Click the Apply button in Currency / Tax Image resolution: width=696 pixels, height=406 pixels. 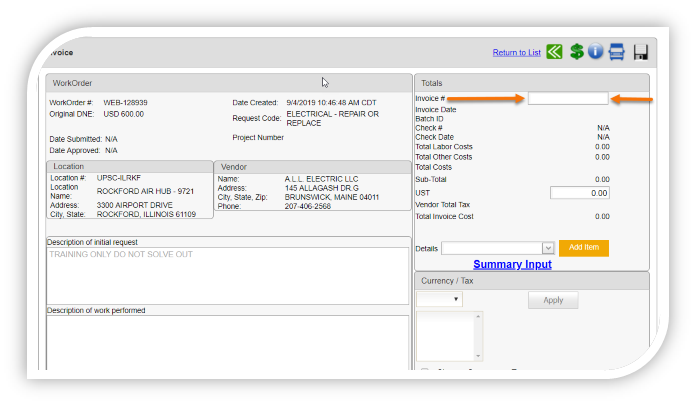552,300
